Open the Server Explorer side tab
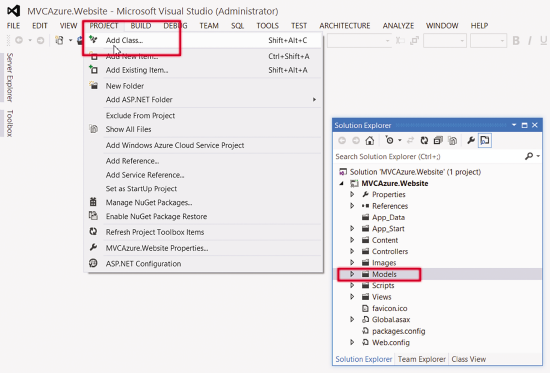Image resolution: width=550 pixels, height=373 pixels. (x=9, y=77)
